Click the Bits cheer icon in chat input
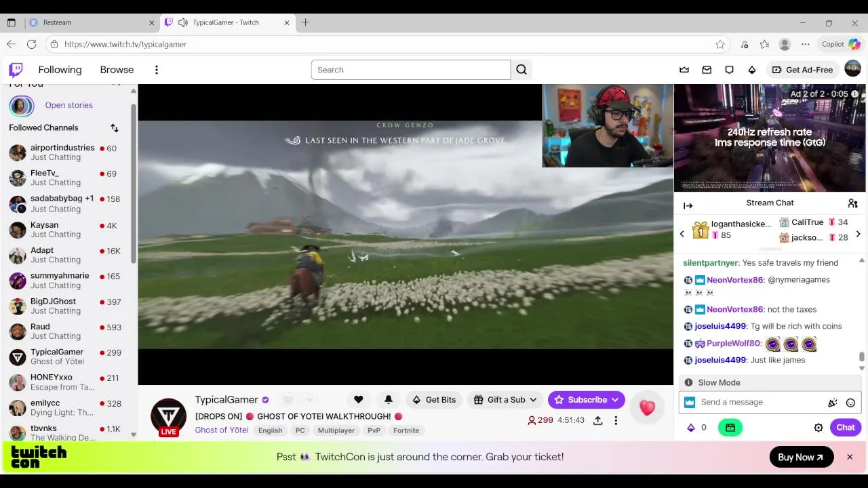868x488 pixels. [833, 403]
